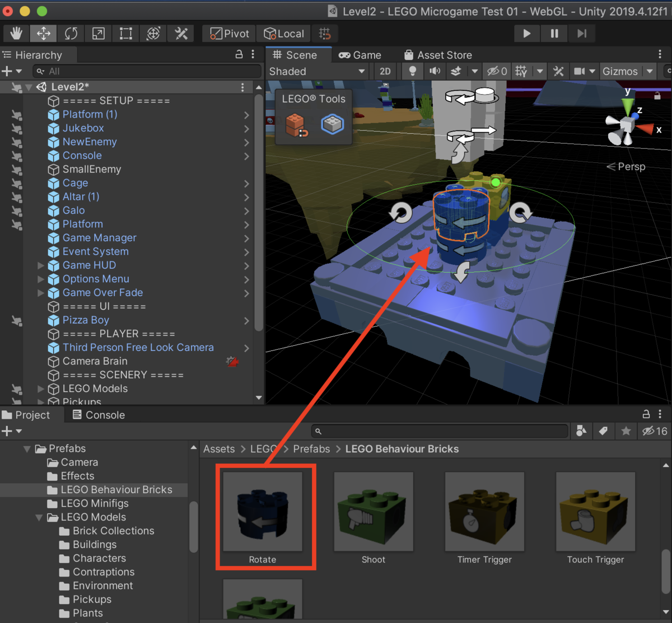This screenshot has width=672, height=623.
Task: Open Hierarchy create menu plus button
Action: click(11, 71)
